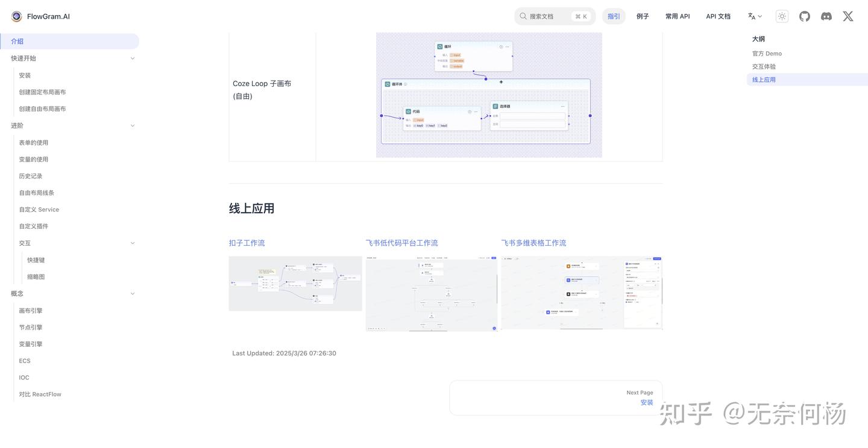
Task: Click the search magnifier icon
Action: (x=522, y=15)
